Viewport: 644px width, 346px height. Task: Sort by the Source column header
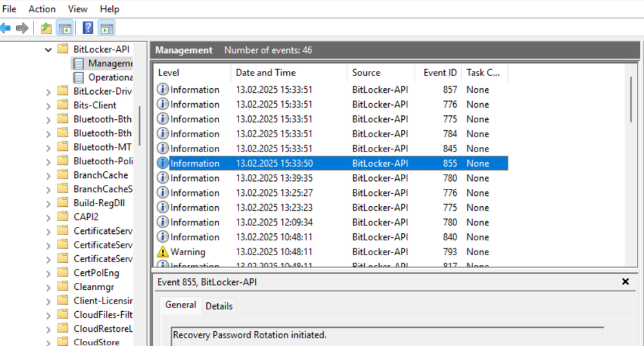(381, 73)
